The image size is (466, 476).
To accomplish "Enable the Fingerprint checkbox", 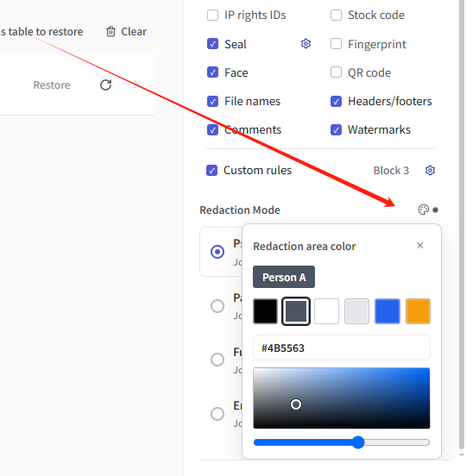I will 336,44.
